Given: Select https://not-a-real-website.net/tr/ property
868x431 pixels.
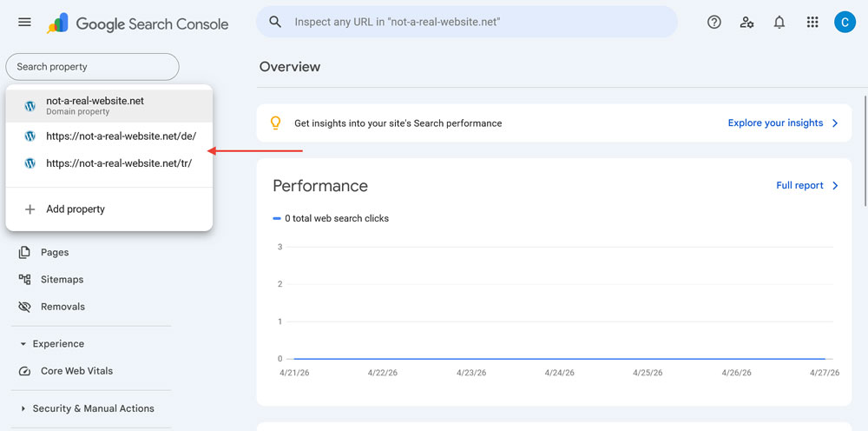Looking at the screenshot, I should click(x=109, y=163).
